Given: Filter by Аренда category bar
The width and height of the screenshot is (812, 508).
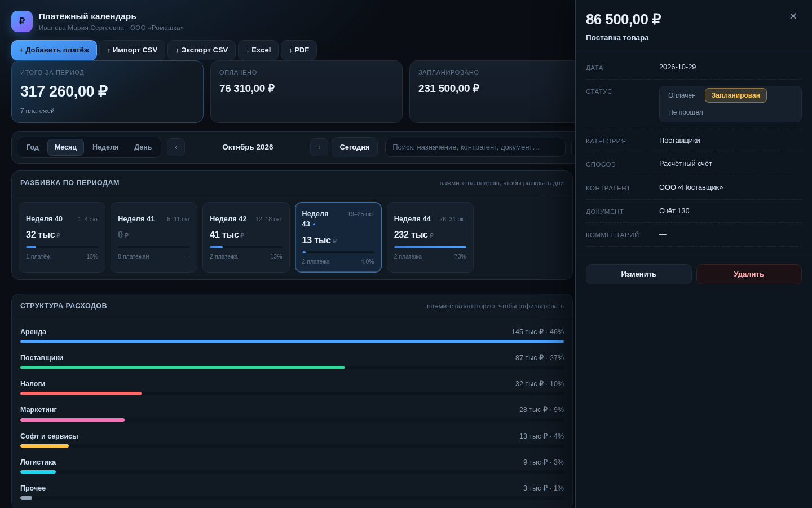Looking at the screenshot, I should 292,336.
